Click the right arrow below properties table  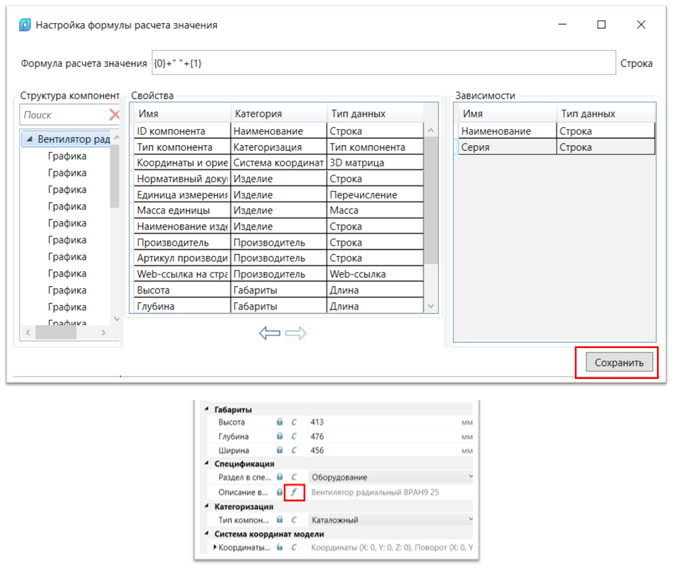click(296, 333)
